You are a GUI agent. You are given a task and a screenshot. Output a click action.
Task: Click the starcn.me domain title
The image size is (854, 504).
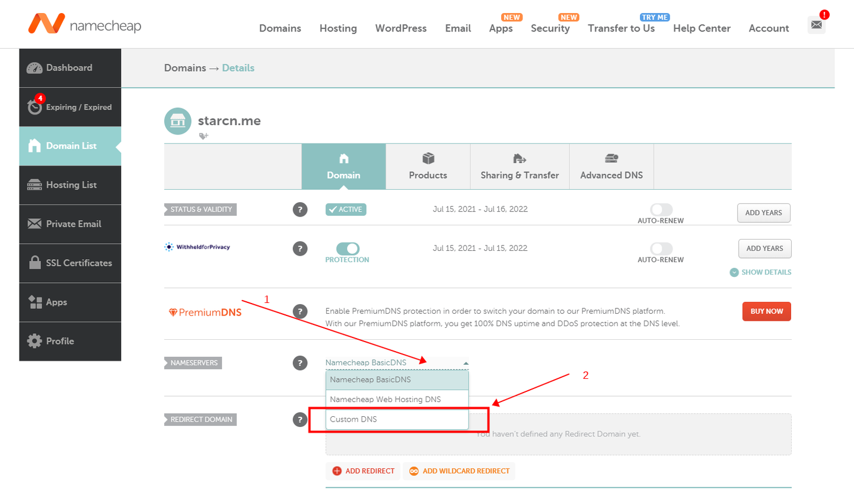[230, 121]
